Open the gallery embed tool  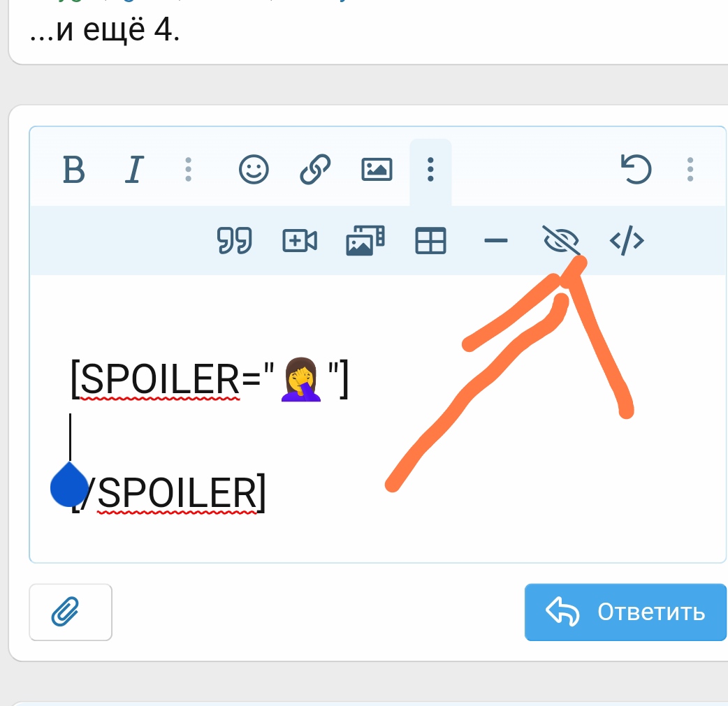coord(365,242)
